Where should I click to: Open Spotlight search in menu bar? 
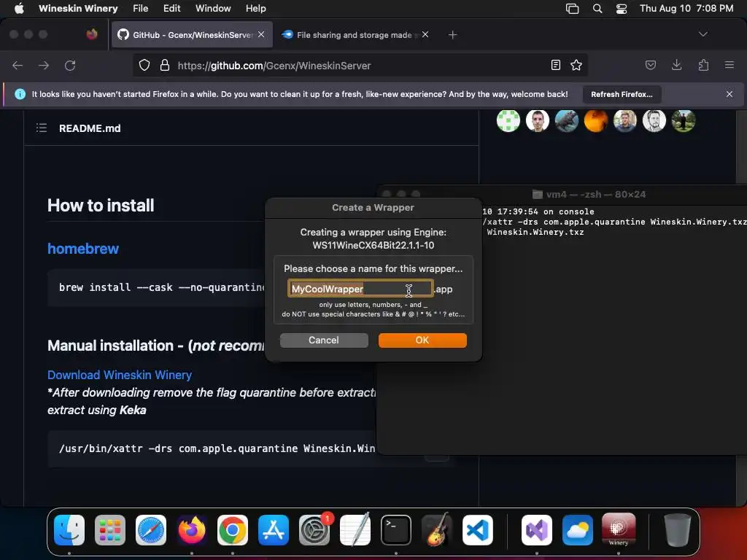[597, 8]
